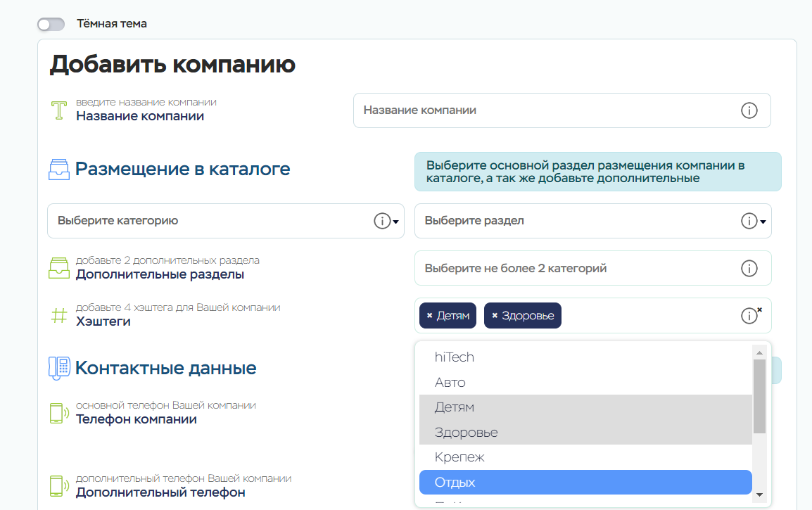Click info icon in Выберите раздел field

click(749, 221)
